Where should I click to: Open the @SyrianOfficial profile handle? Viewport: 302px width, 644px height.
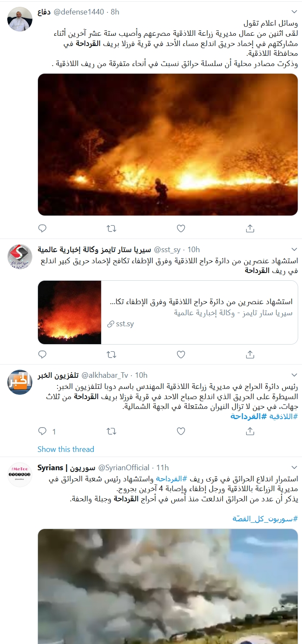tap(124, 467)
